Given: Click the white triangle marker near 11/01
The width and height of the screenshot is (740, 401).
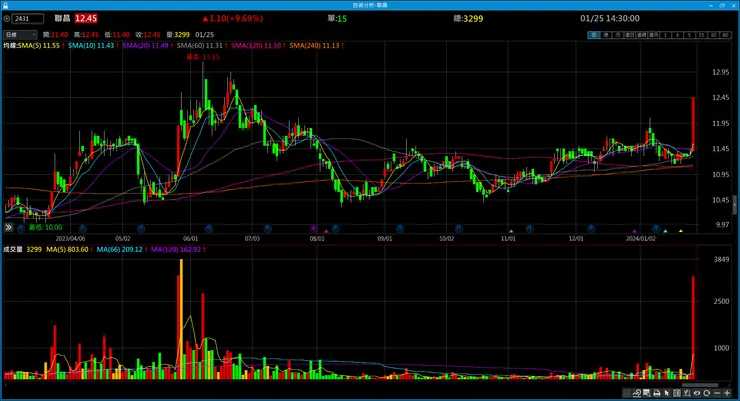Looking at the screenshot, I should tap(511, 231).
